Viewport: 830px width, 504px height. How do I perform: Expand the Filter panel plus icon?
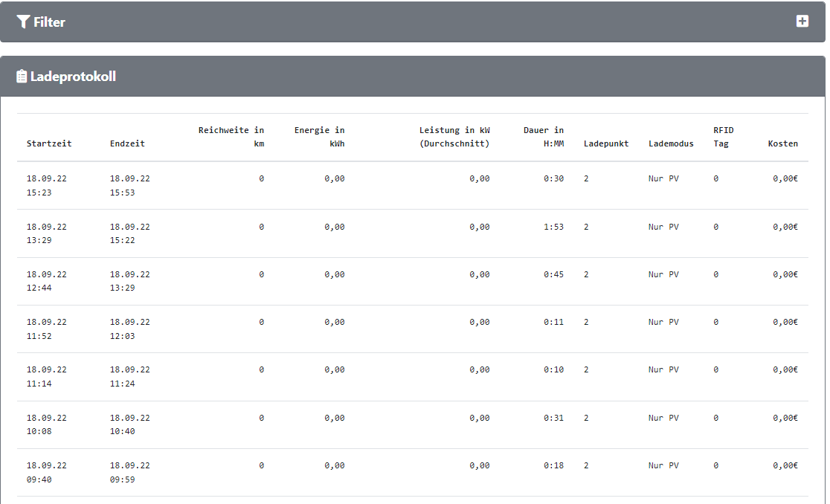[802, 22]
